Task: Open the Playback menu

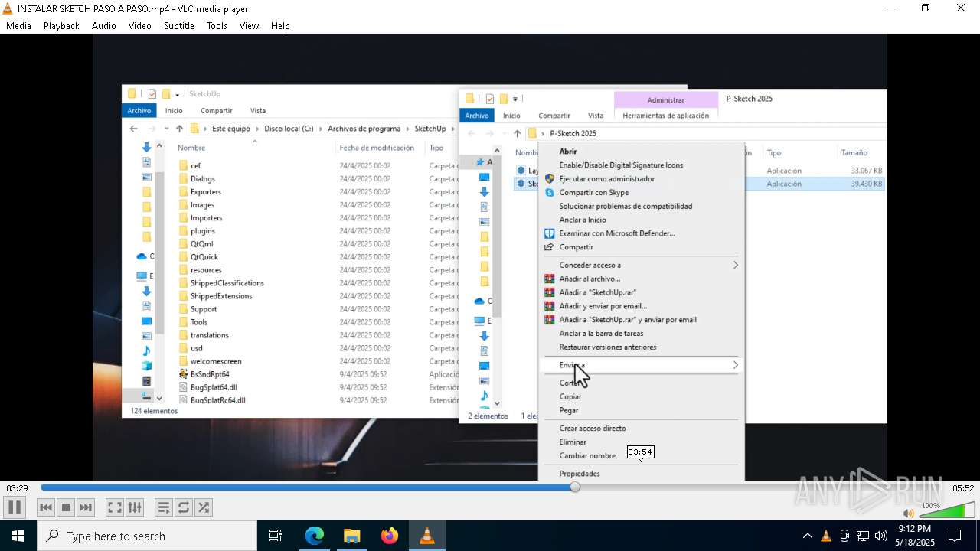Action: tap(61, 25)
